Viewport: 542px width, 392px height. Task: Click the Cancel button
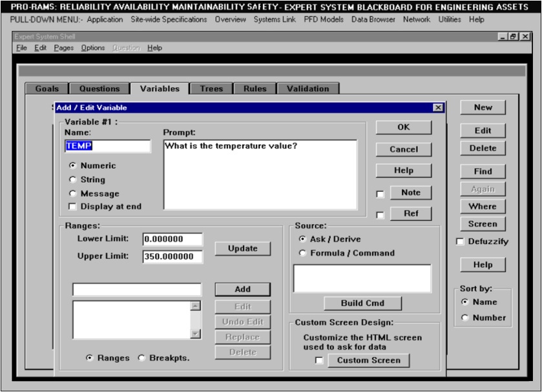[403, 149]
